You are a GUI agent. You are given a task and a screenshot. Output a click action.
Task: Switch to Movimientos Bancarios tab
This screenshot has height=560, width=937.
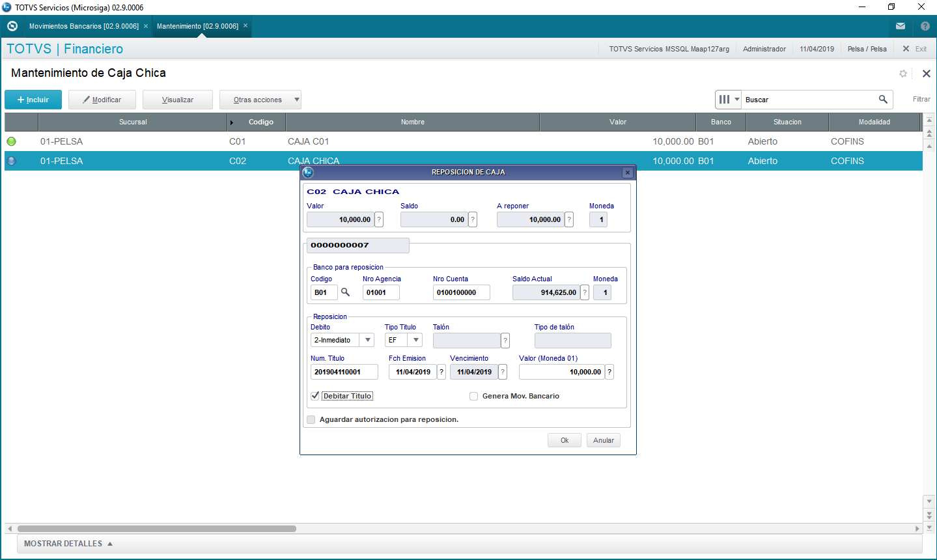coord(84,26)
